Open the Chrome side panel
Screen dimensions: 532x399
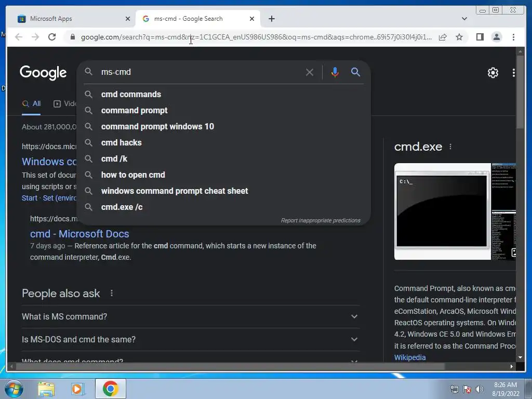480,37
